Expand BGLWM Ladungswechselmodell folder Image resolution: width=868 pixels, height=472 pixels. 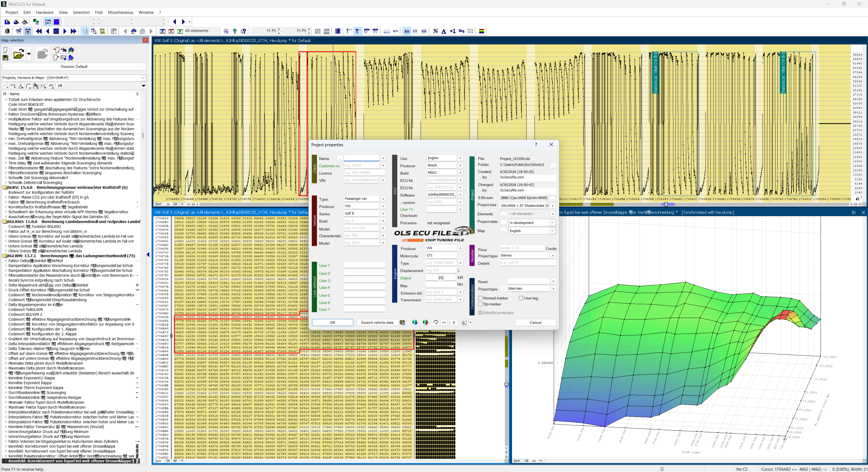(x=5, y=256)
